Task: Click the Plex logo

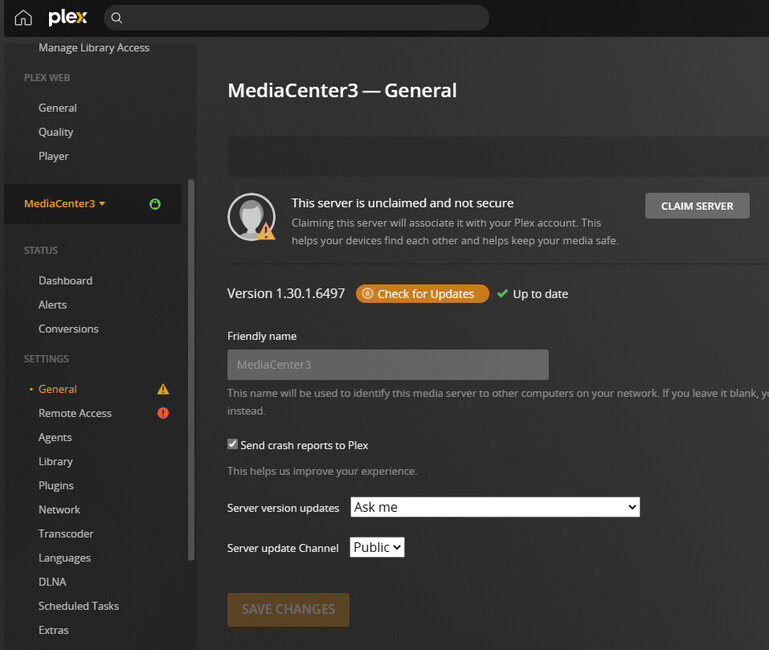Action: (68, 18)
